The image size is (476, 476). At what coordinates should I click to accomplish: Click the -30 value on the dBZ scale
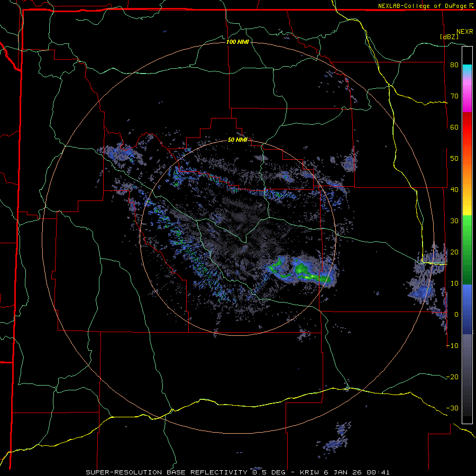coord(452,409)
